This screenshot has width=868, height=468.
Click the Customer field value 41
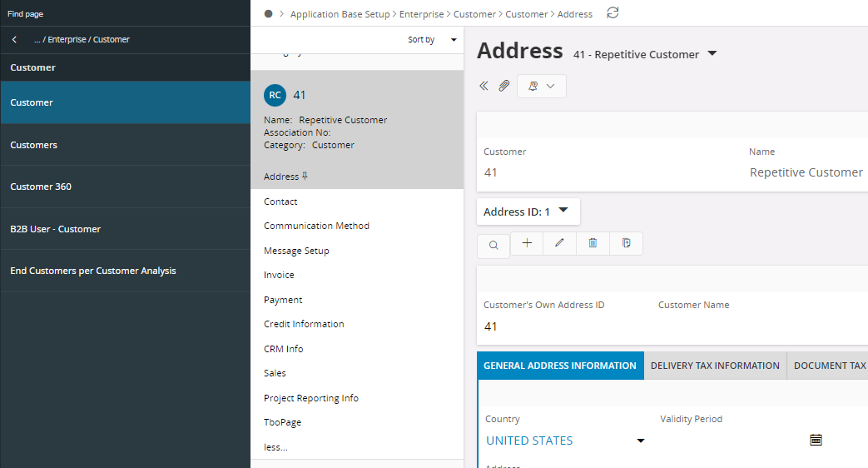(x=490, y=172)
